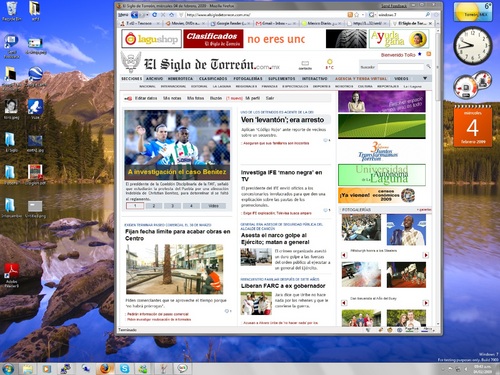Open the history dropdown beside the forward arrow

point(147,15)
